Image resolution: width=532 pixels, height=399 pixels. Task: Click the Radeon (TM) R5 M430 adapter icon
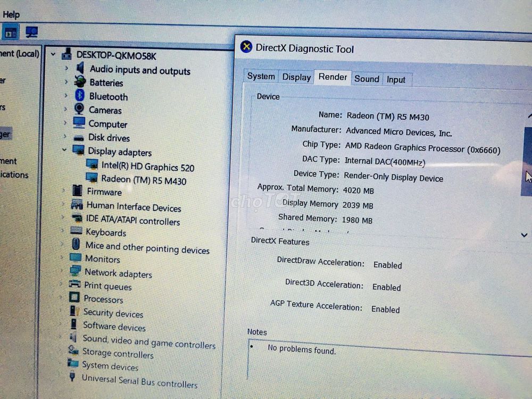pos(92,178)
